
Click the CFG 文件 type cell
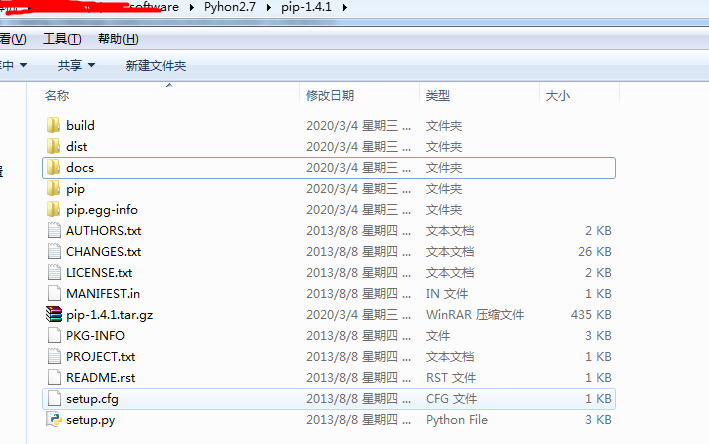pyautogui.click(x=451, y=399)
